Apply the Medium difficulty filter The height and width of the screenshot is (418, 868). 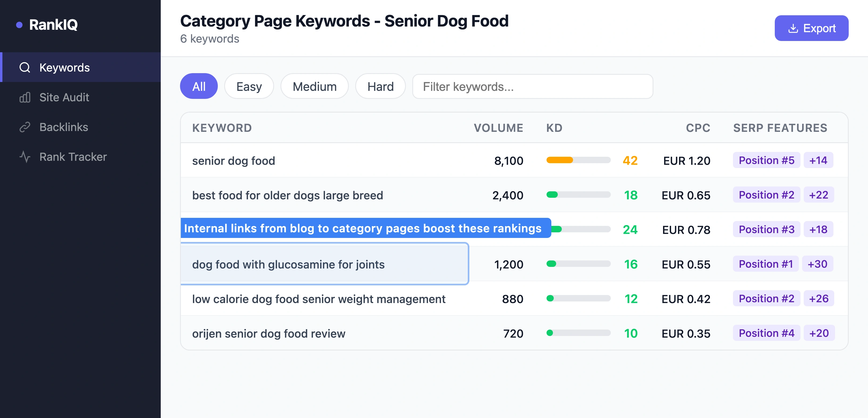pos(314,86)
